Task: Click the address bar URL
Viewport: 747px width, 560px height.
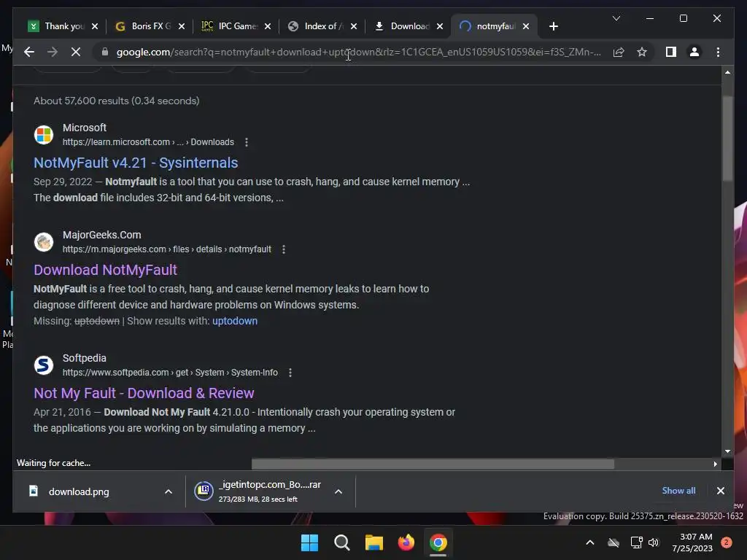Action: pyautogui.click(x=358, y=52)
